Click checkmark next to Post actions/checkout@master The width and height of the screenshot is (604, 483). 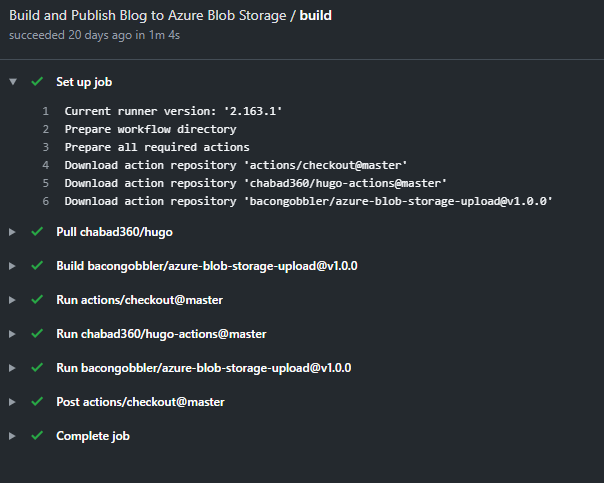coord(37,401)
